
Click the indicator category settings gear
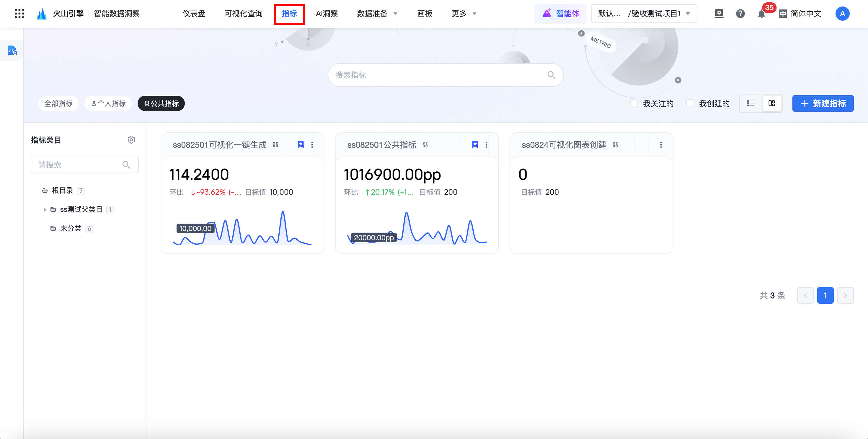pyautogui.click(x=131, y=140)
